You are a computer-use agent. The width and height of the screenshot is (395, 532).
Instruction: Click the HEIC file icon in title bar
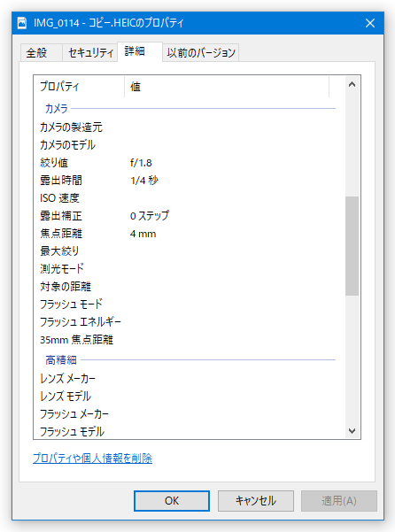point(22,23)
